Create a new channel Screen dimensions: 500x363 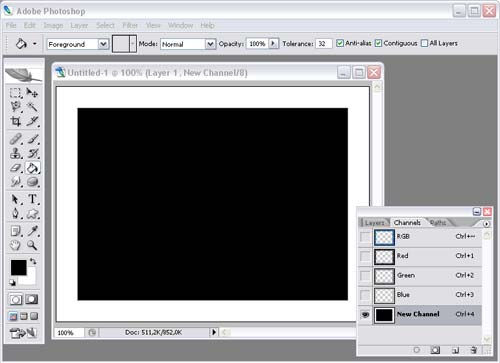coord(455,350)
